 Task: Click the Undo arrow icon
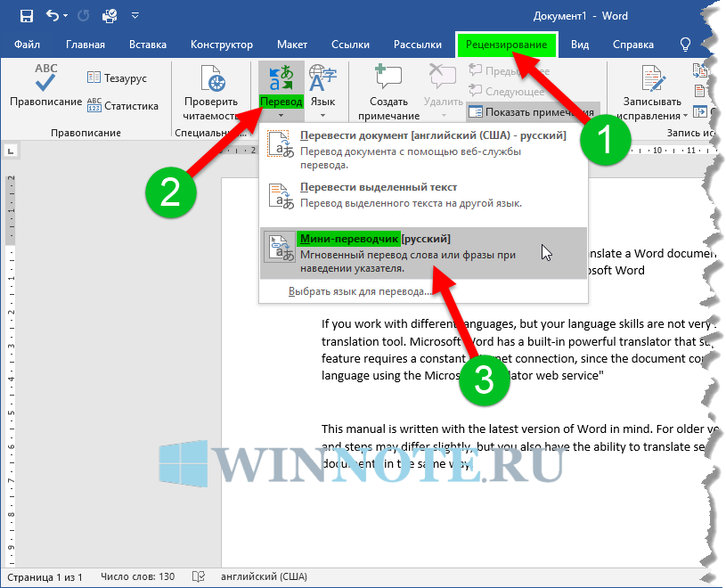tap(54, 16)
